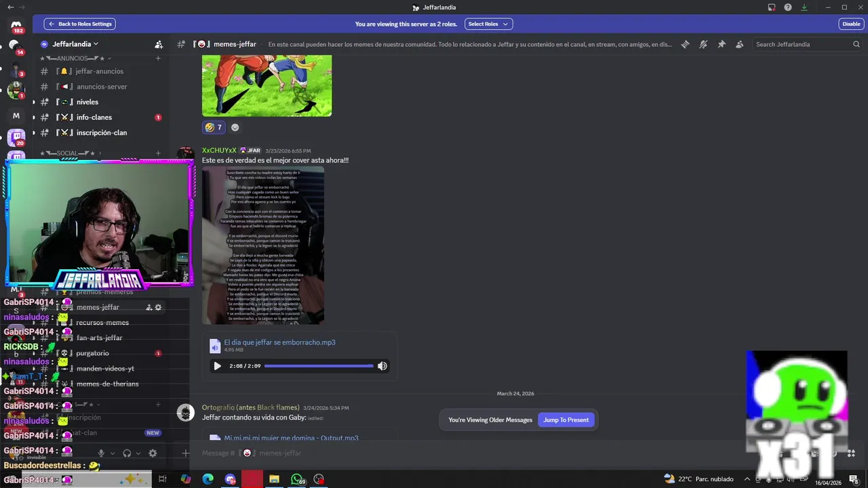This screenshot has height=488, width=868.
Task: Open File Explorer in taskbar
Action: 274,479
